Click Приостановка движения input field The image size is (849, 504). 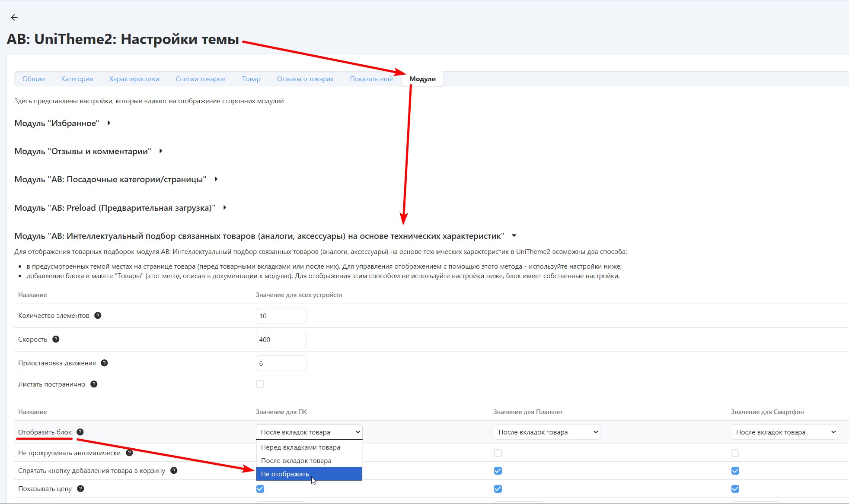click(x=281, y=363)
